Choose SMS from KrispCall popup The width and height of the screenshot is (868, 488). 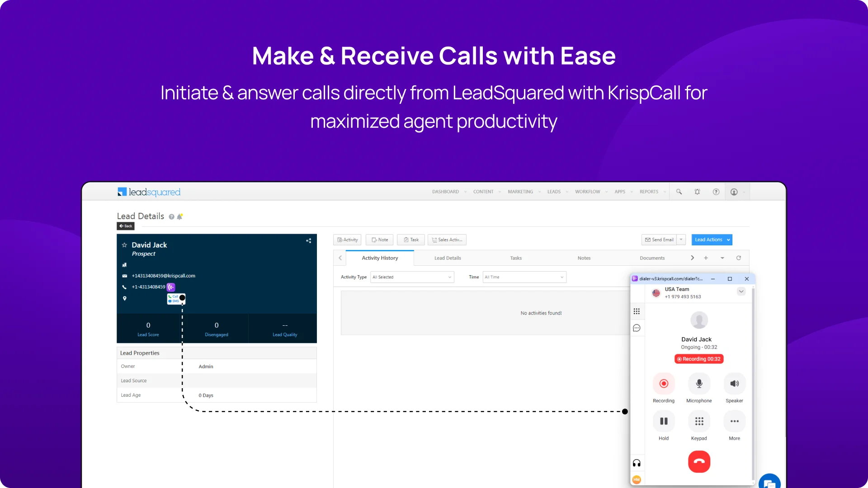pyautogui.click(x=173, y=301)
